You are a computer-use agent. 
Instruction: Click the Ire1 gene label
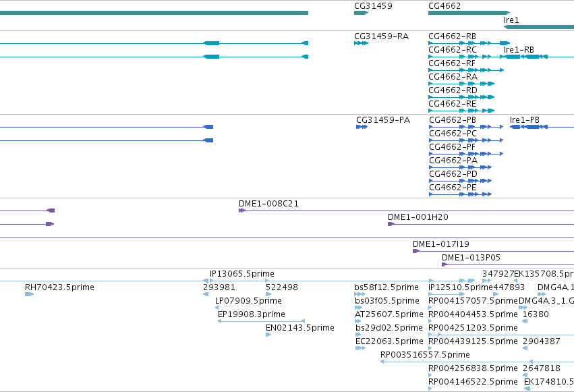click(511, 20)
